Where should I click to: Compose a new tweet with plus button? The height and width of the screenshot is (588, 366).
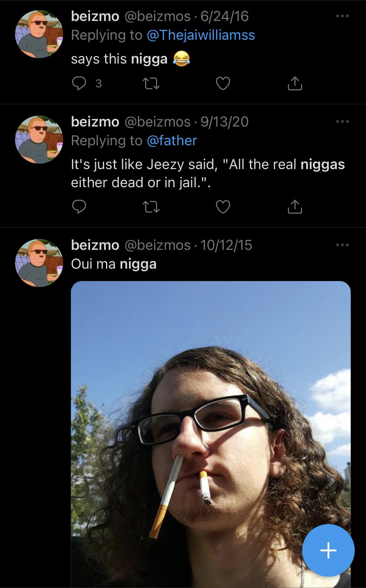(328, 550)
